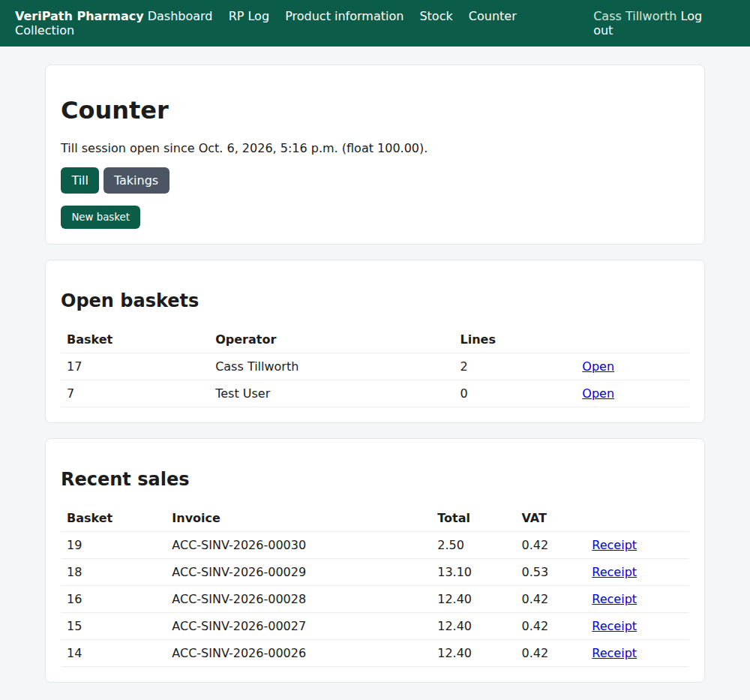Open basket 7 for Test User
Screen dimensions: 750x700
tap(598, 393)
